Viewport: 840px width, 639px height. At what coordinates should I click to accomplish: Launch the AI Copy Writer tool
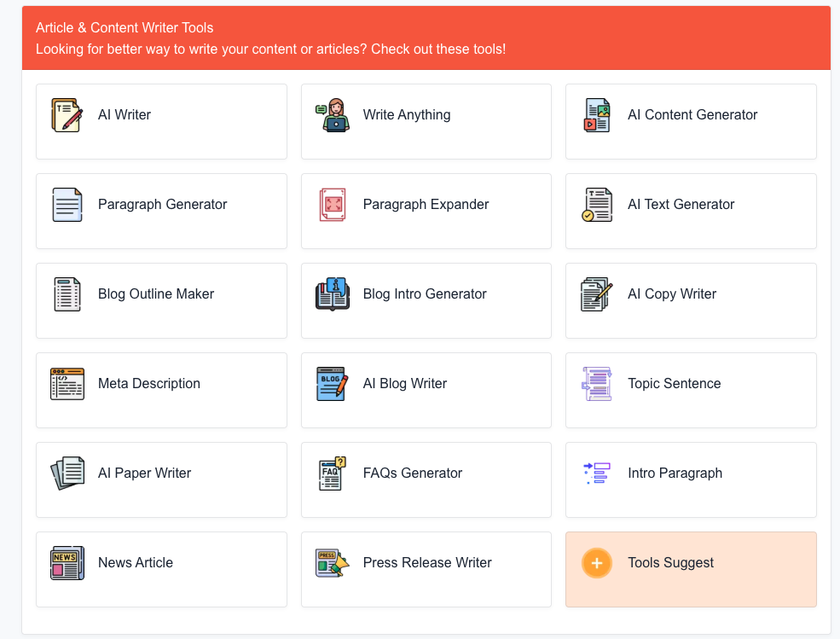(672, 294)
